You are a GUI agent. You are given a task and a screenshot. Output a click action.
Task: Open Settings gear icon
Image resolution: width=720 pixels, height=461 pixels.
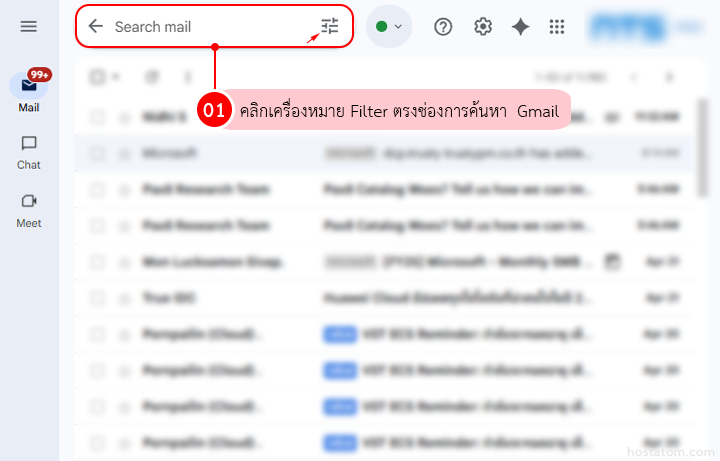(483, 27)
